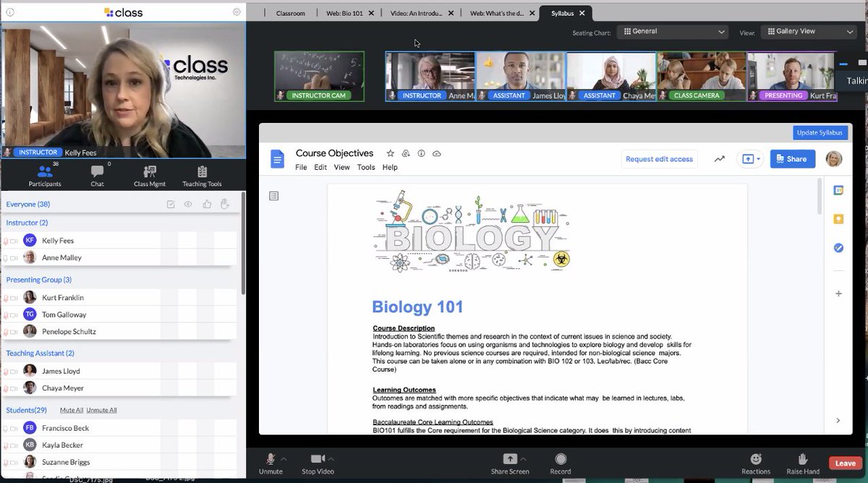Show document outline icon

pyautogui.click(x=274, y=196)
